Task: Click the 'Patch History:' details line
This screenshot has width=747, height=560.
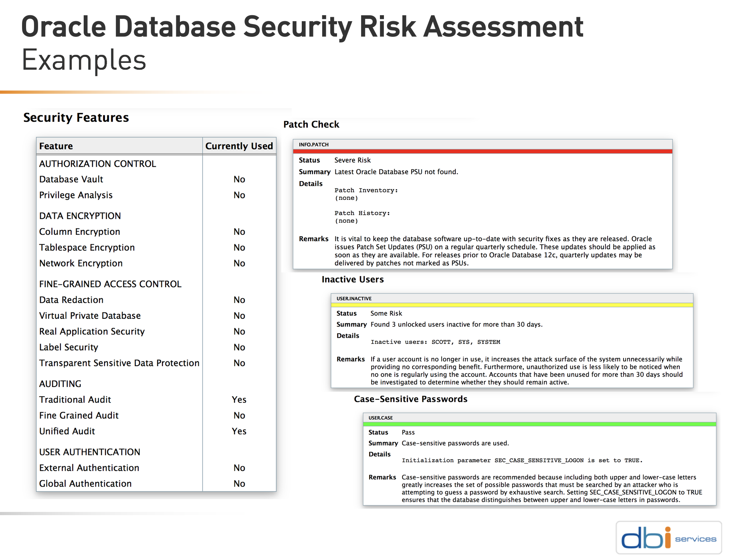Action: pos(362,213)
